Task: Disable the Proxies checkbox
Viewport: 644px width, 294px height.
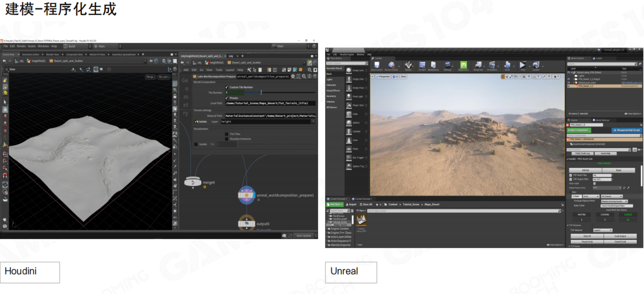Action: (x=227, y=98)
